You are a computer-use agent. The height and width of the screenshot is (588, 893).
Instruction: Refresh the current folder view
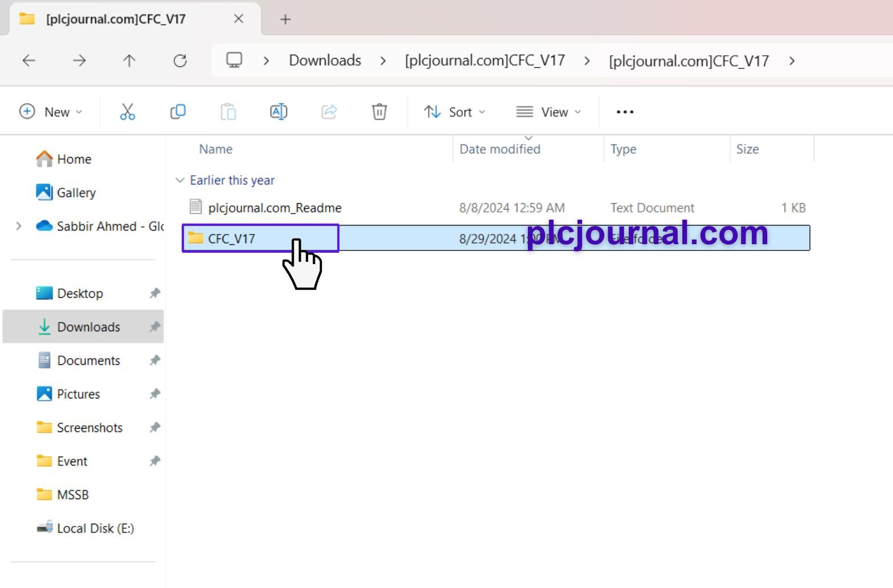pyautogui.click(x=180, y=60)
